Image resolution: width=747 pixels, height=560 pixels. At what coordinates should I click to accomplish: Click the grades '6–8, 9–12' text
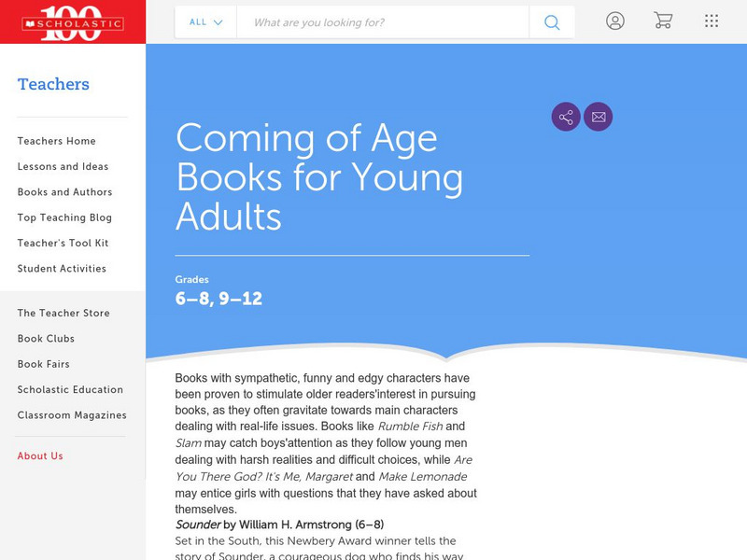tap(218, 299)
